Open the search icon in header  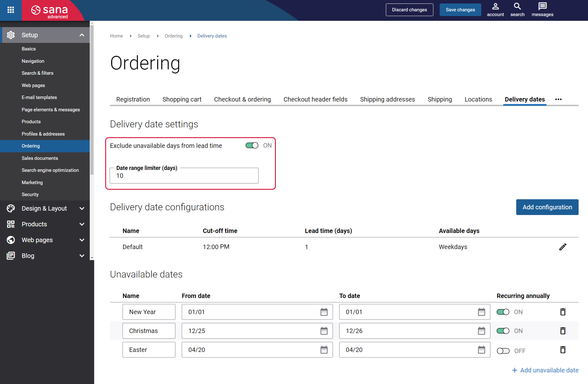pyautogui.click(x=517, y=10)
